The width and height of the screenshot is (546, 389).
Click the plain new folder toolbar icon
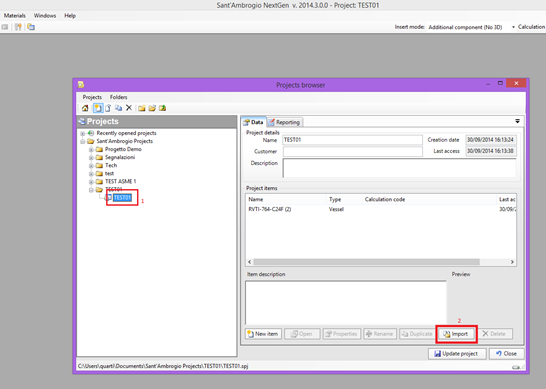(x=141, y=108)
